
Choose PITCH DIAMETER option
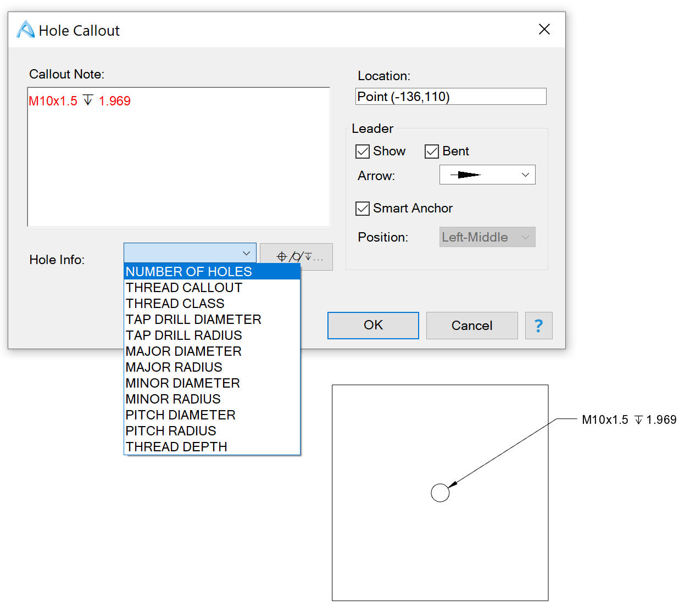coord(212,415)
